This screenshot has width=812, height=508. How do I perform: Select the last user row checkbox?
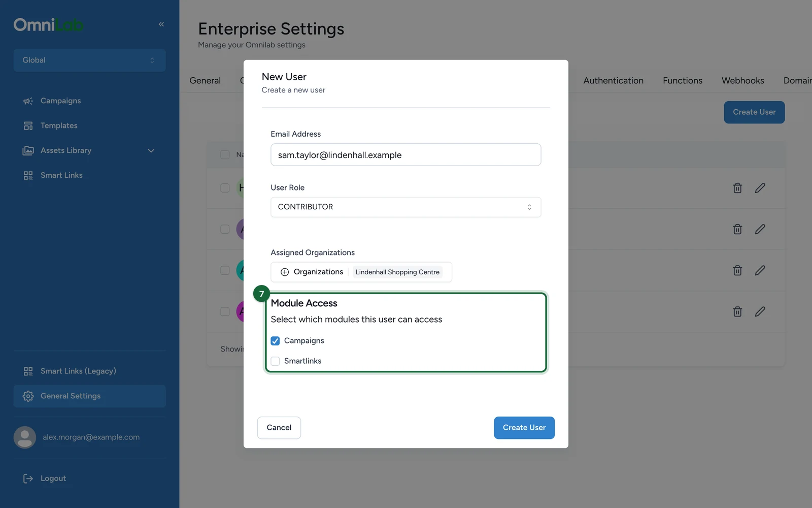(225, 311)
